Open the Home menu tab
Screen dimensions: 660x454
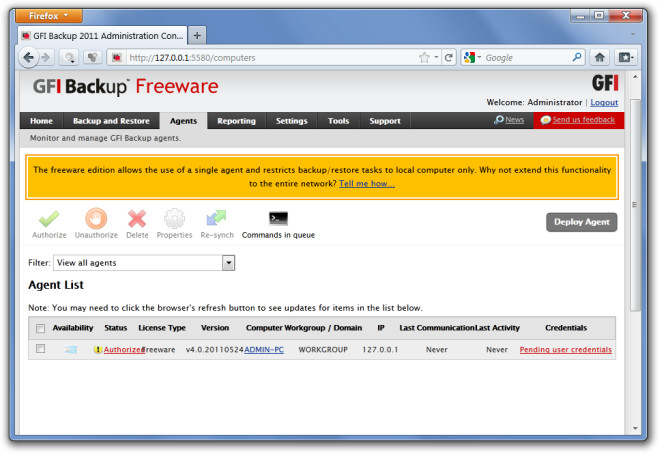coord(41,121)
